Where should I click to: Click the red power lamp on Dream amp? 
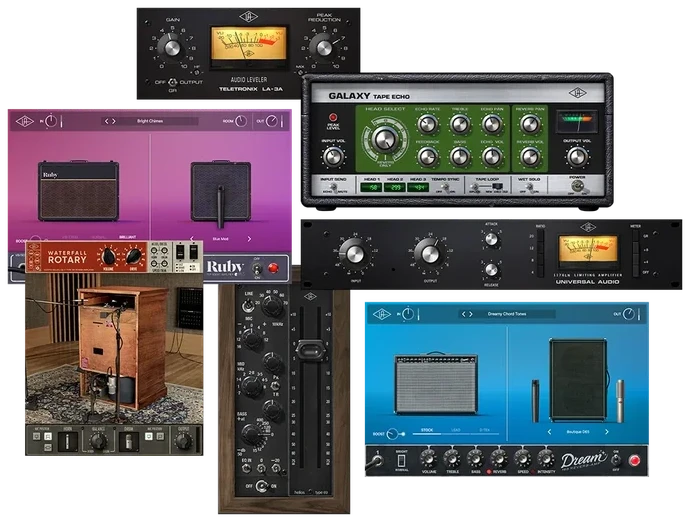pos(634,460)
